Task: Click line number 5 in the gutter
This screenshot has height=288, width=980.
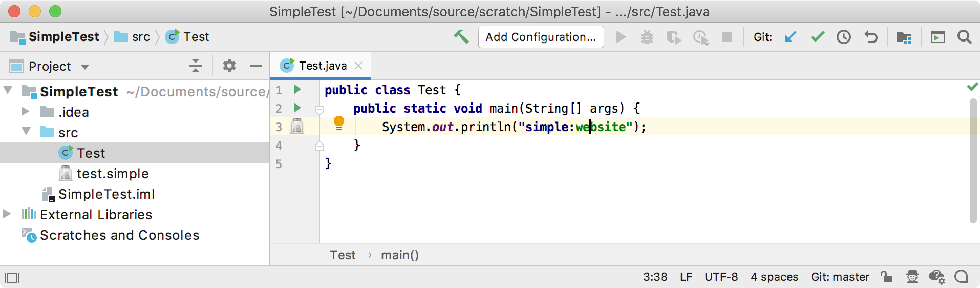Action: [279, 164]
